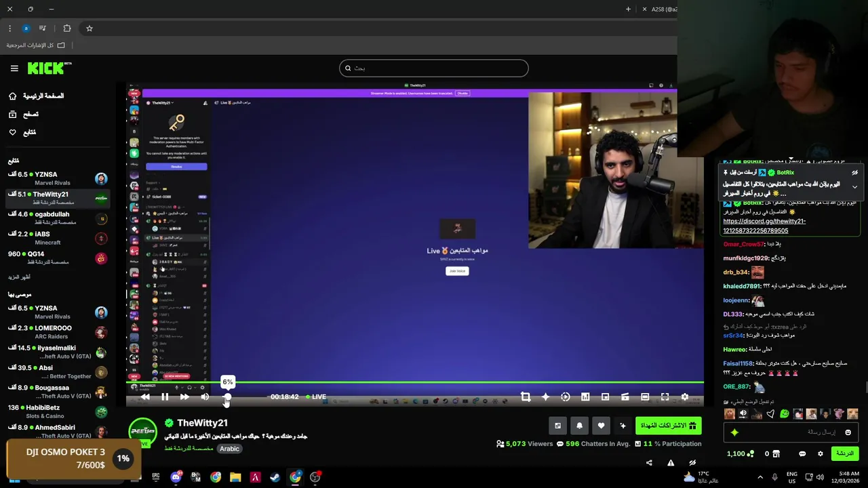Click the chat message input field

[x=790, y=432]
